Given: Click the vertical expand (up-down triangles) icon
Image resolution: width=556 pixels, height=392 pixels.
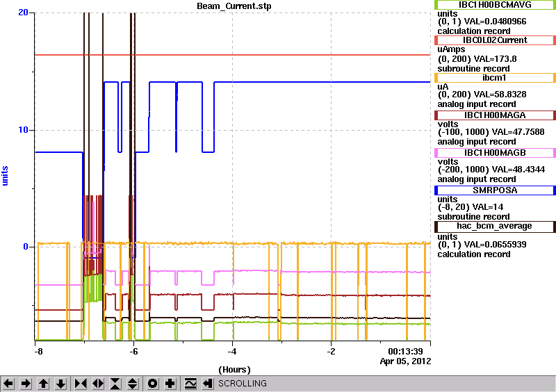Looking at the screenshot, I should 133,384.
